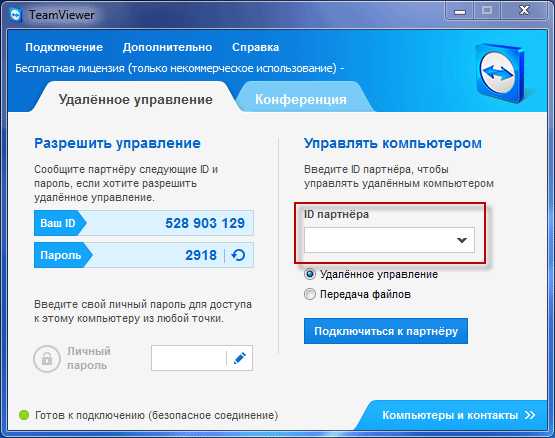Click the double chevron on Компьютеры и контакты
The height and width of the screenshot is (438, 555).
click(530, 415)
